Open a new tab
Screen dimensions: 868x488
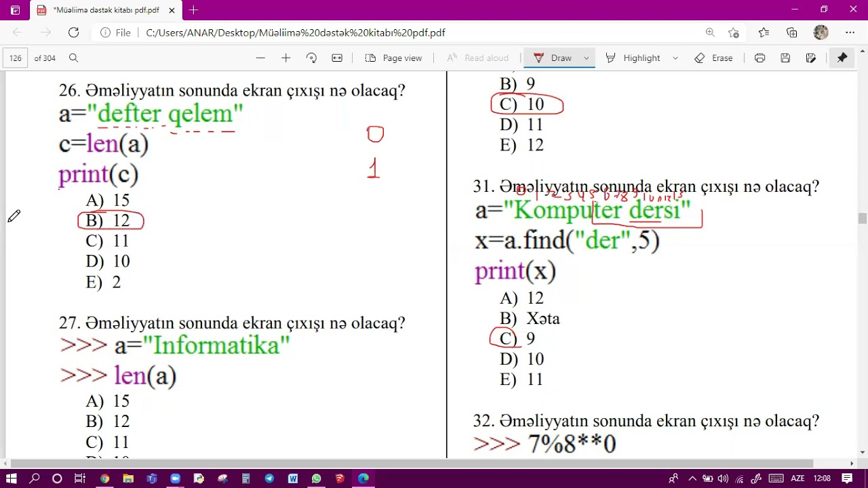[x=194, y=10]
